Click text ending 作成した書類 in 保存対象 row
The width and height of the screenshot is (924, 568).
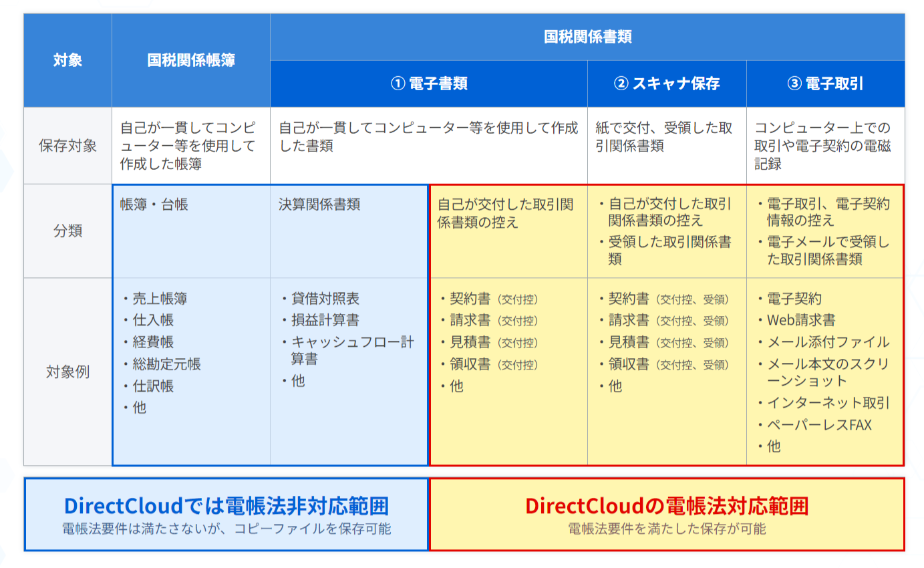428,136
